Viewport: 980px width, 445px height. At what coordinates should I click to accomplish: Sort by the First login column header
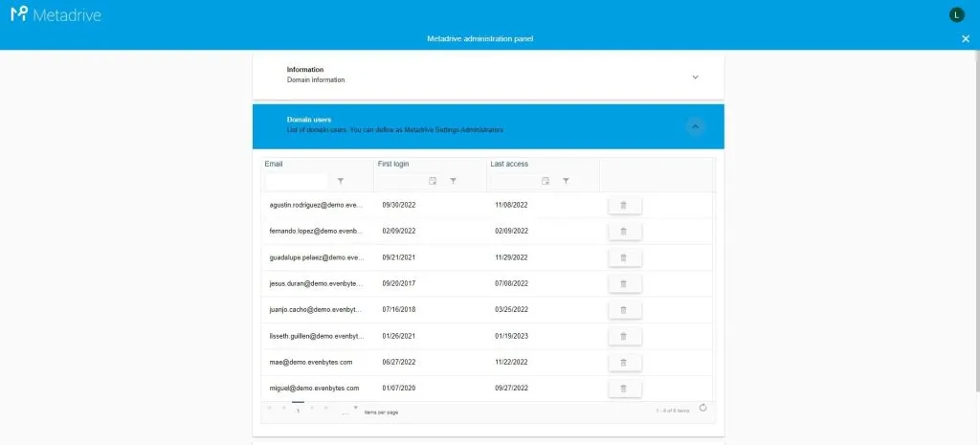tap(393, 164)
